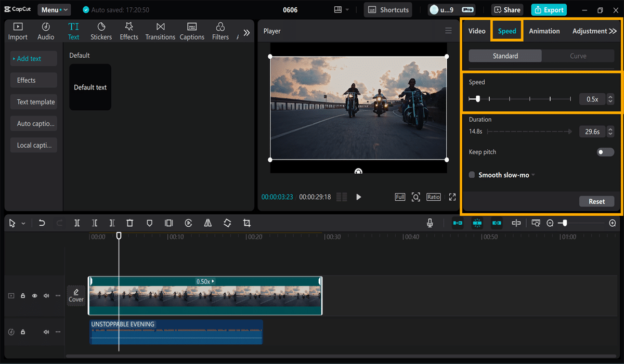
Task: Open the Audio library tab
Action: (46, 31)
